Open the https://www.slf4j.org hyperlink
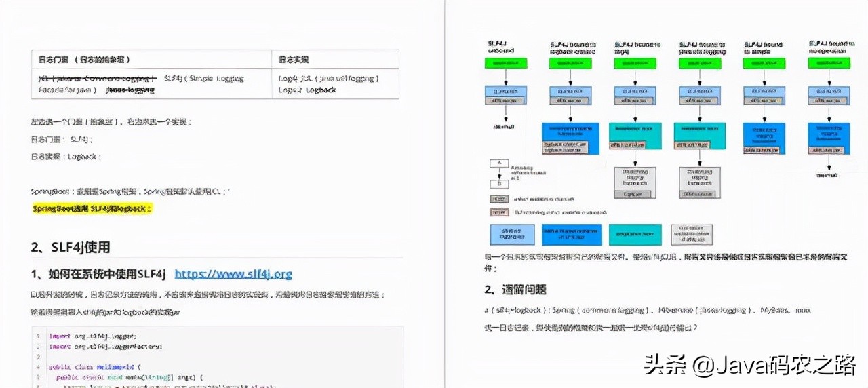 (233, 274)
